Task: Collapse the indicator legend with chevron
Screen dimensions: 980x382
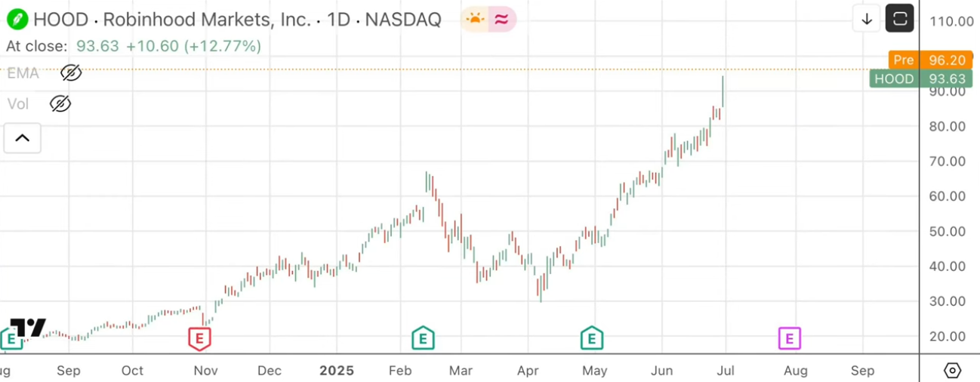Action: click(x=23, y=138)
